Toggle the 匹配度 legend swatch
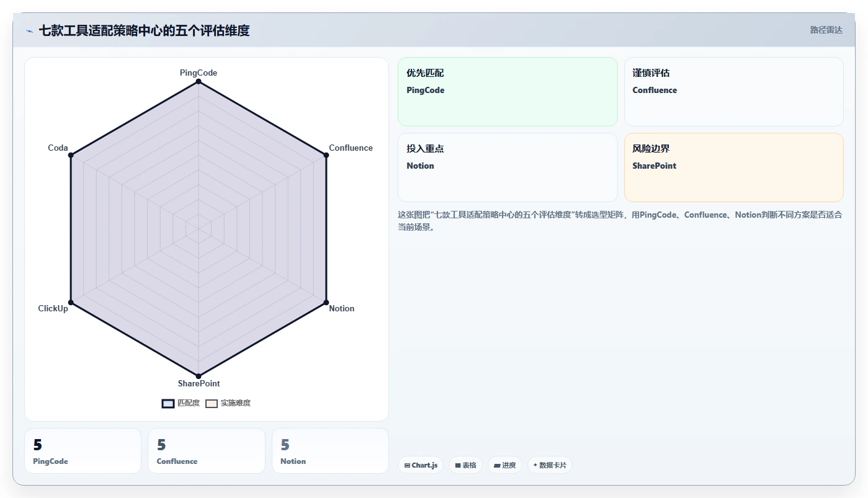 point(168,403)
